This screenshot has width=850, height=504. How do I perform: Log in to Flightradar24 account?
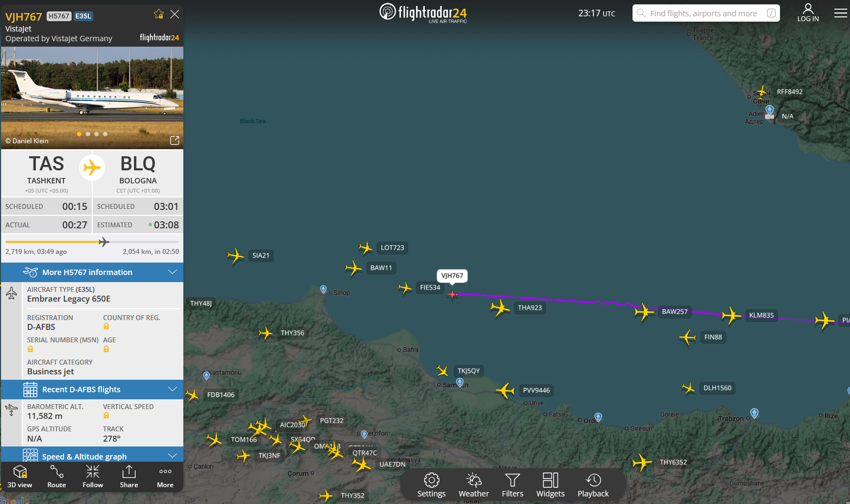[808, 12]
